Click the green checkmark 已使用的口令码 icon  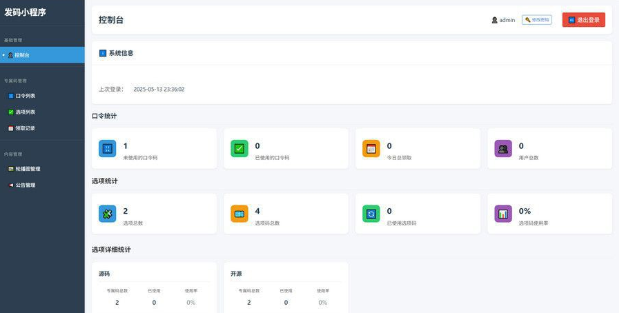pyautogui.click(x=239, y=148)
